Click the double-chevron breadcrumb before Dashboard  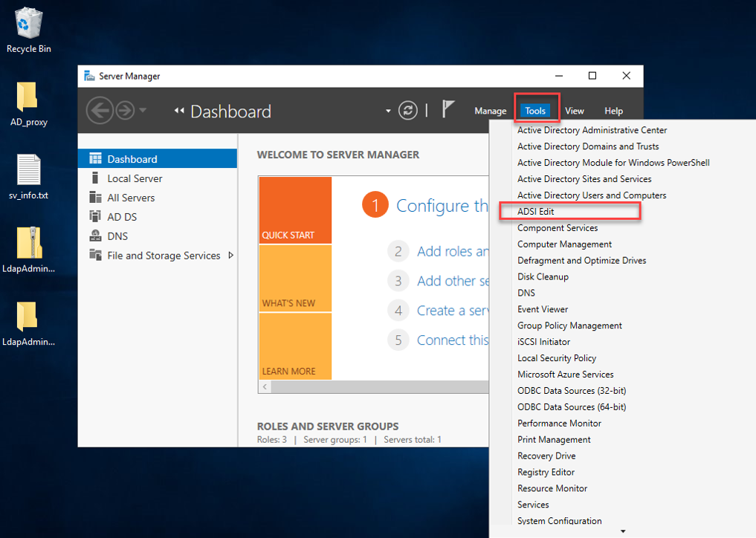tap(179, 111)
